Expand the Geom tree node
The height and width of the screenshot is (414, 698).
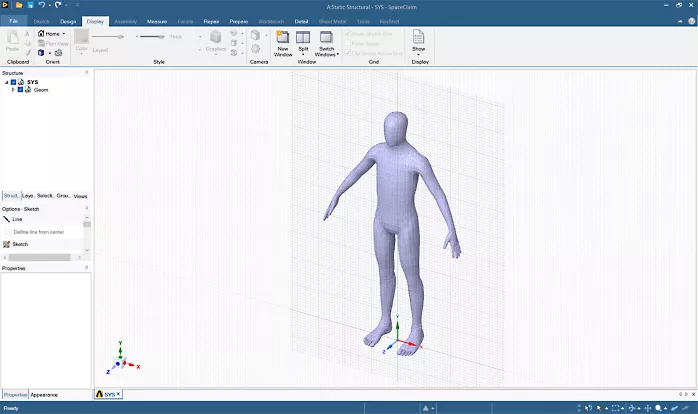click(x=13, y=89)
